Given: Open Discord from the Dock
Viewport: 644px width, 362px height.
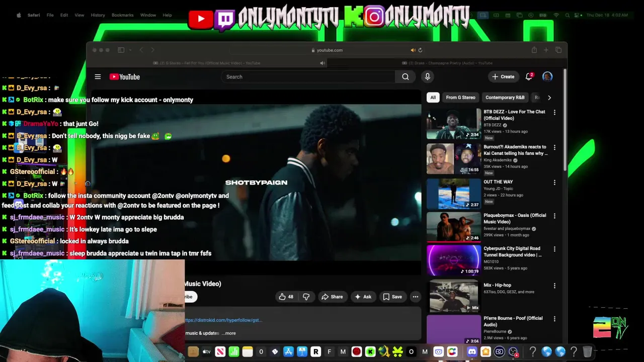Looking at the screenshot, I should point(472,352).
